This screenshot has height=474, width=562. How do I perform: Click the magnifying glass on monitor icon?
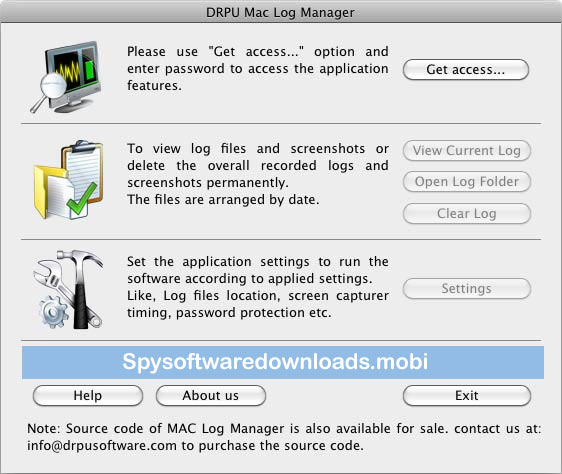coord(49,90)
